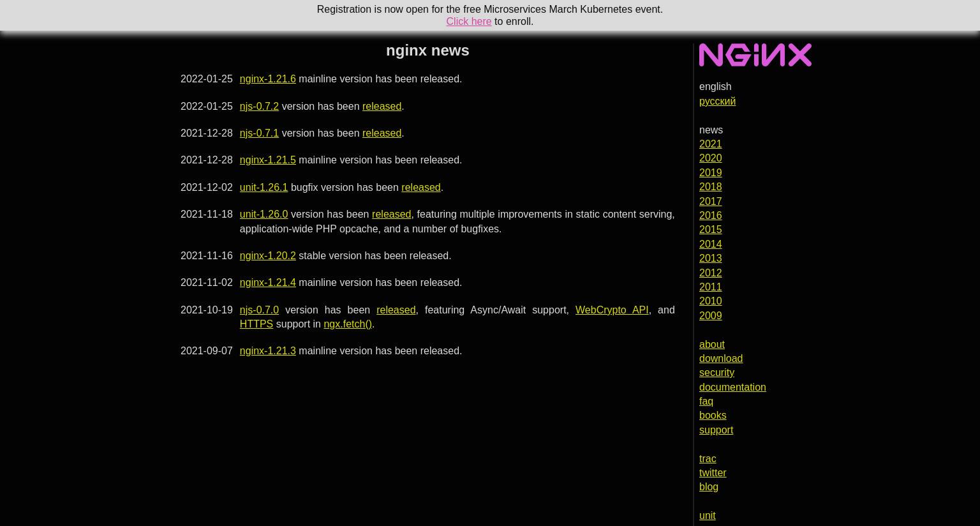Screen dimensions: 980x526
Task: Open the WebCrypto API link
Action: coord(611,310)
